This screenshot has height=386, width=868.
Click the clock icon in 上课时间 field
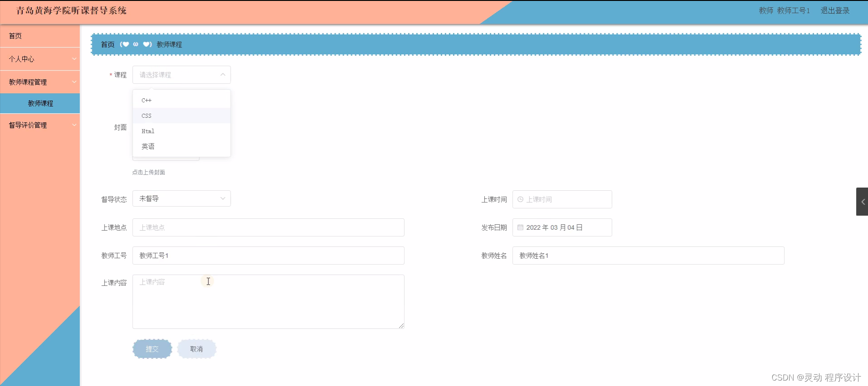point(520,199)
